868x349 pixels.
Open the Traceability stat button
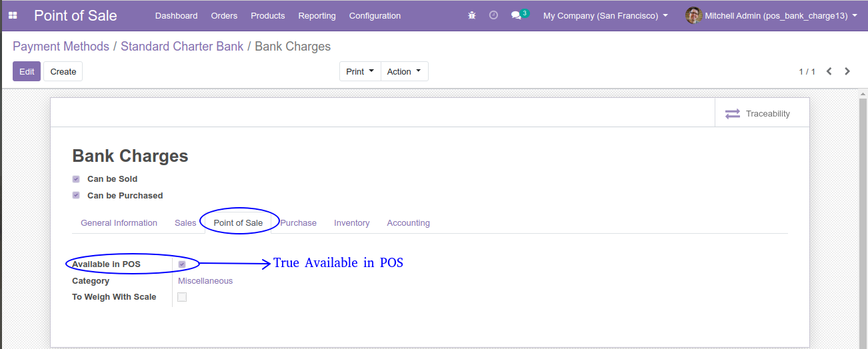[x=762, y=113]
